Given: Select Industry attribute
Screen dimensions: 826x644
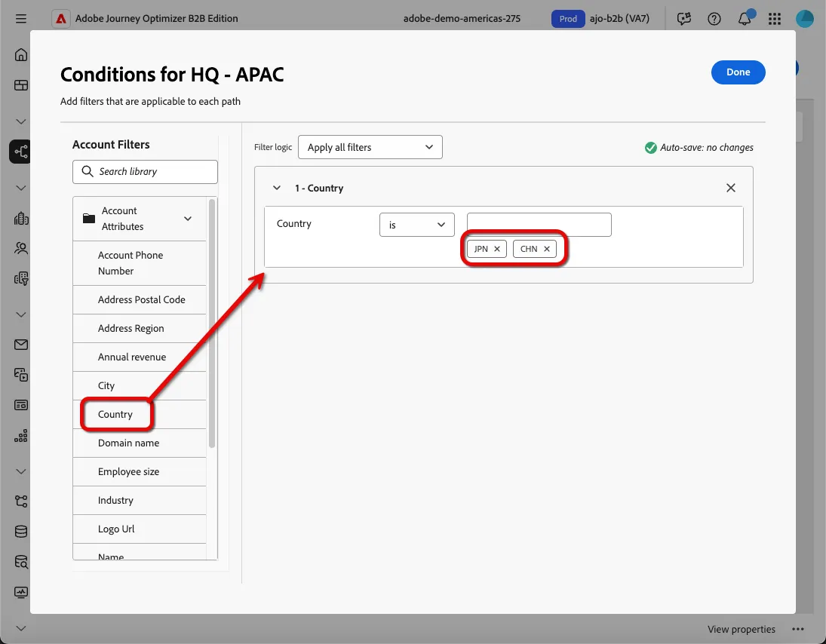Looking at the screenshot, I should click(139, 500).
